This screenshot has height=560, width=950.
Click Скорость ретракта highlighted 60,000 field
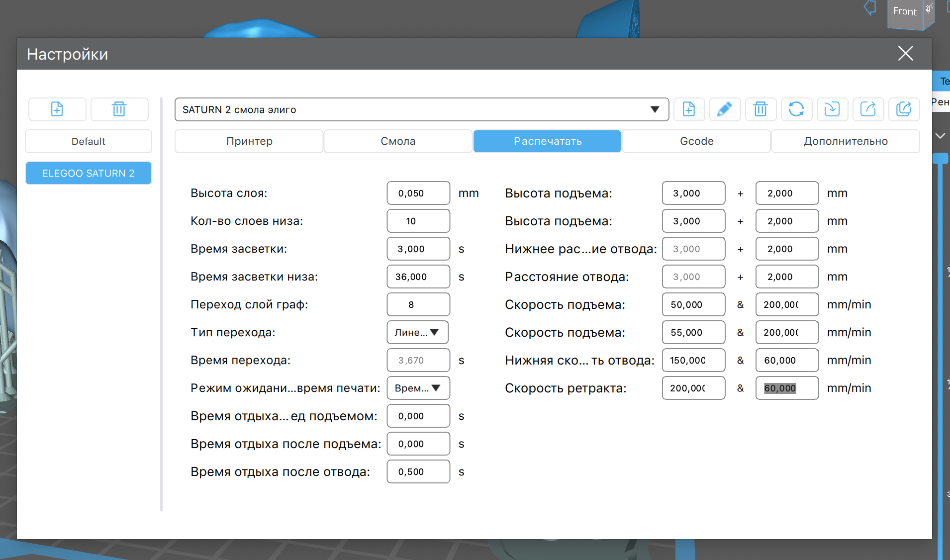(x=787, y=388)
